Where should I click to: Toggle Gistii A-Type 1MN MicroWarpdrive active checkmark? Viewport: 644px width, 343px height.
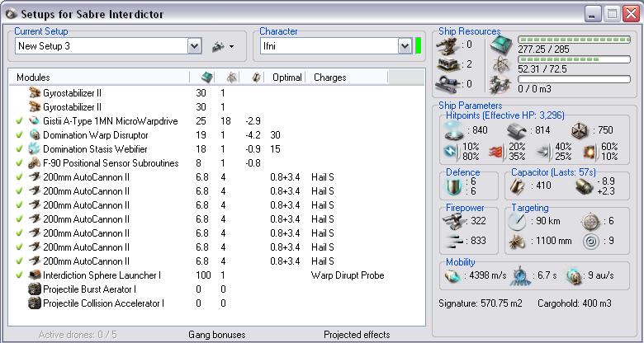(19, 121)
